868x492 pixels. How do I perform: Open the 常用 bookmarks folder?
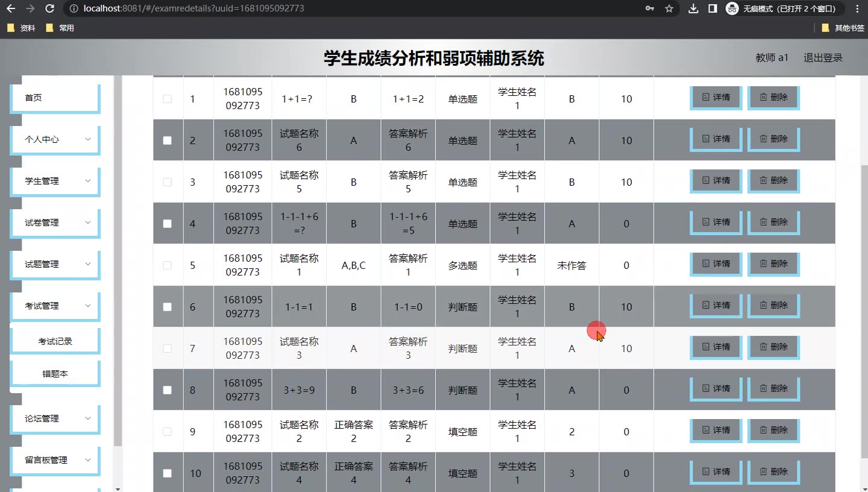click(59, 28)
